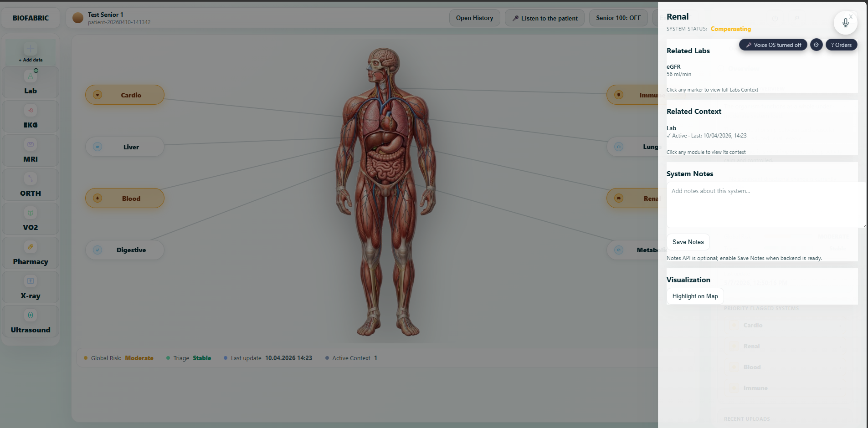Click Lab label in sidebar
The height and width of the screenshot is (428, 868).
31,91
